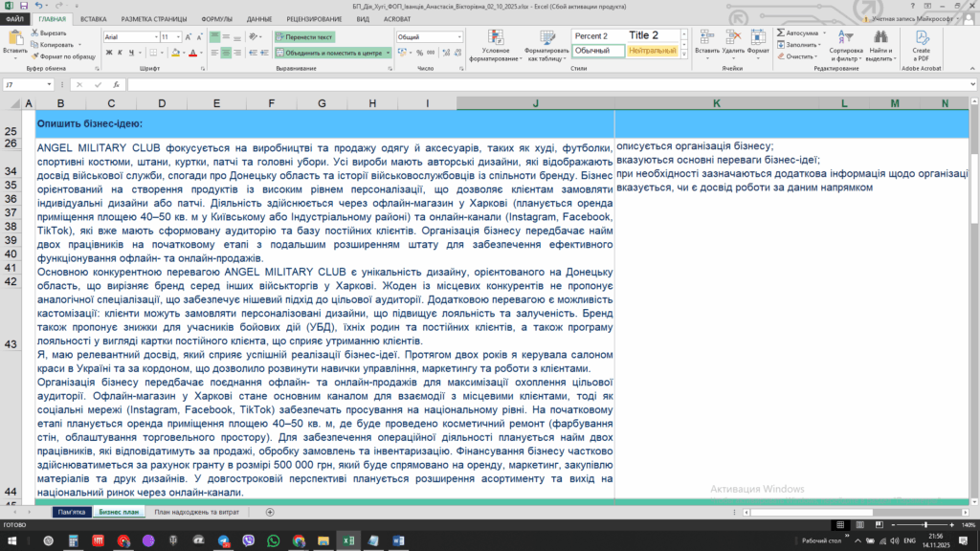Click the Format Painter brush icon
Screen dimensions: 980x551
[x=35, y=56]
